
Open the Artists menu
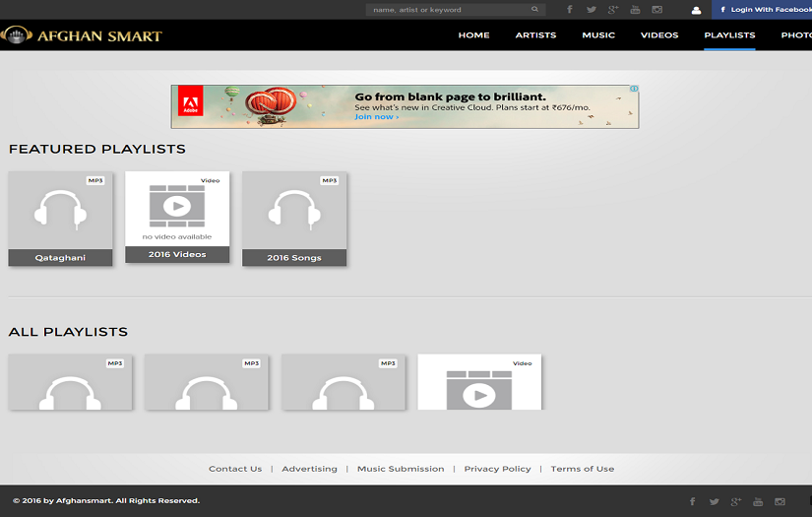pyautogui.click(x=535, y=35)
